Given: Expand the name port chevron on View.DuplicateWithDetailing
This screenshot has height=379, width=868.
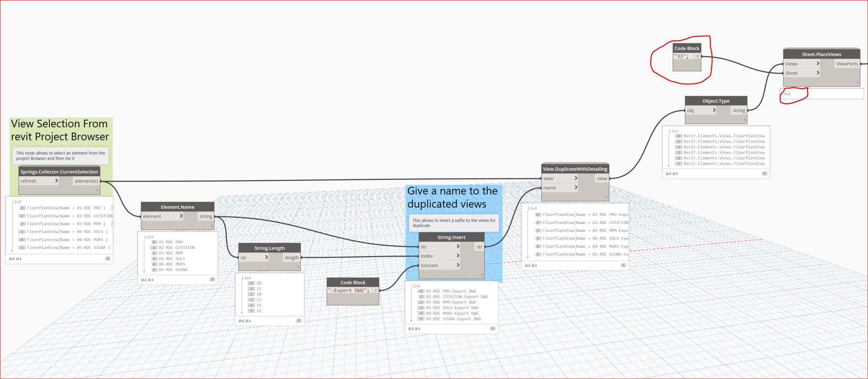Looking at the screenshot, I should pyautogui.click(x=576, y=187).
